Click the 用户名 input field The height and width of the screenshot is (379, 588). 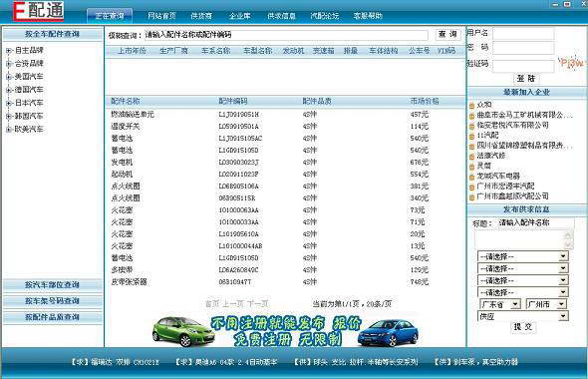tap(523, 33)
